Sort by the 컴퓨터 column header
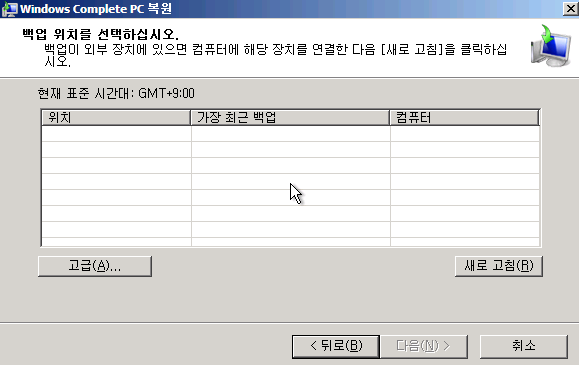579x365 pixels. 465,117
